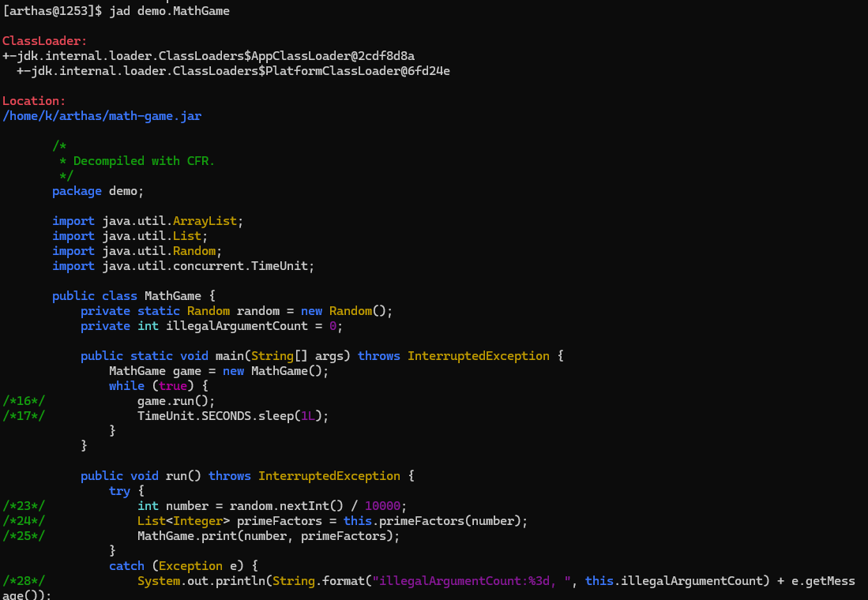The image size is (868, 600).
Task: Click the AppClassLoader@2cdf8d8a line
Action: [209, 56]
